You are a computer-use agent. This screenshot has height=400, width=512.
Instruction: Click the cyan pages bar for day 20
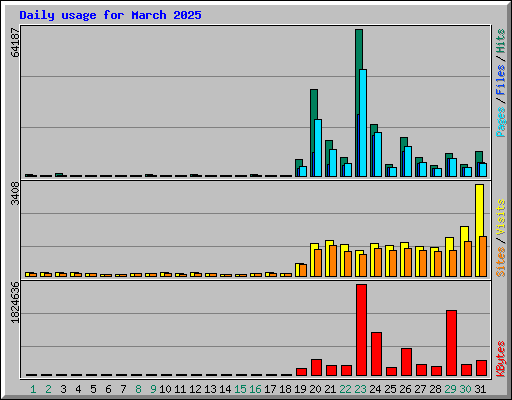click(318, 148)
